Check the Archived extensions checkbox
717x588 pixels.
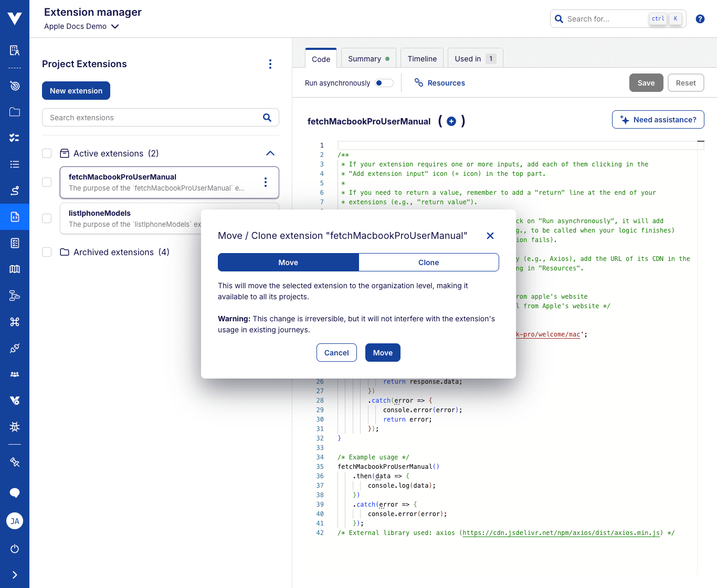pyautogui.click(x=47, y=252)
